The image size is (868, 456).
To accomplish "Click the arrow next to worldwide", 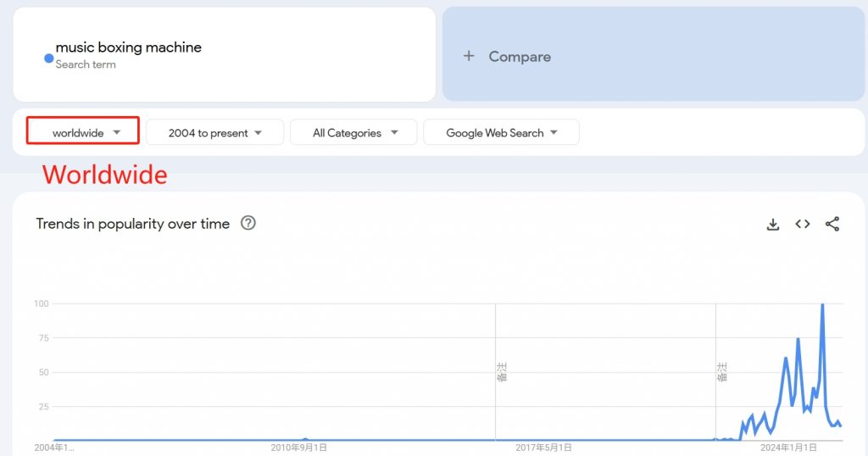I will click(116, 133).
